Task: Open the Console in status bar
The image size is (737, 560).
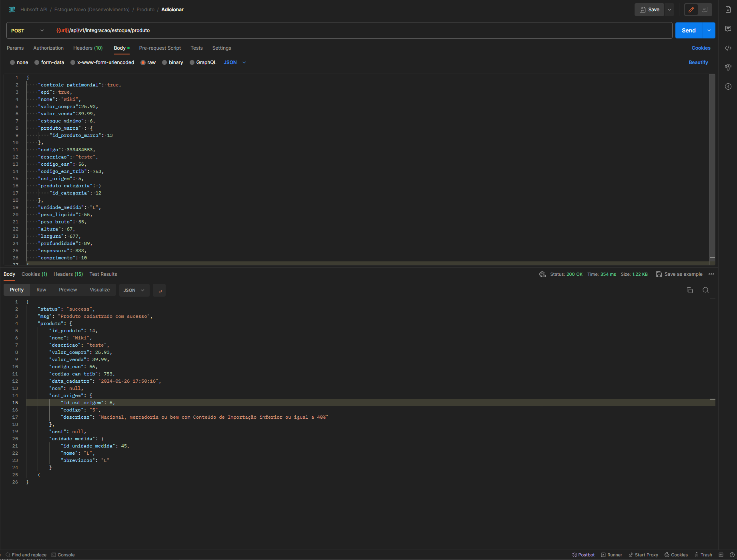Action: coord(63,555)
